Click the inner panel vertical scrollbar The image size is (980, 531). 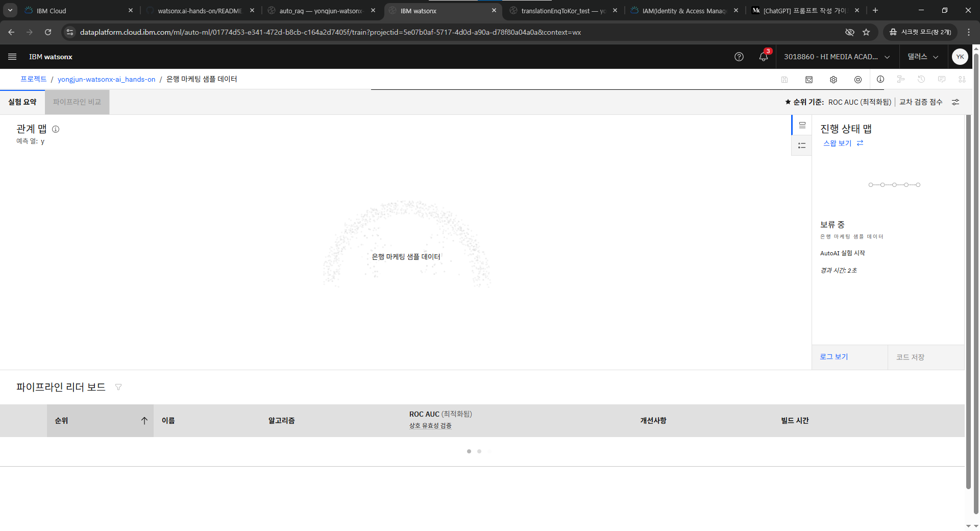[968, 301]
